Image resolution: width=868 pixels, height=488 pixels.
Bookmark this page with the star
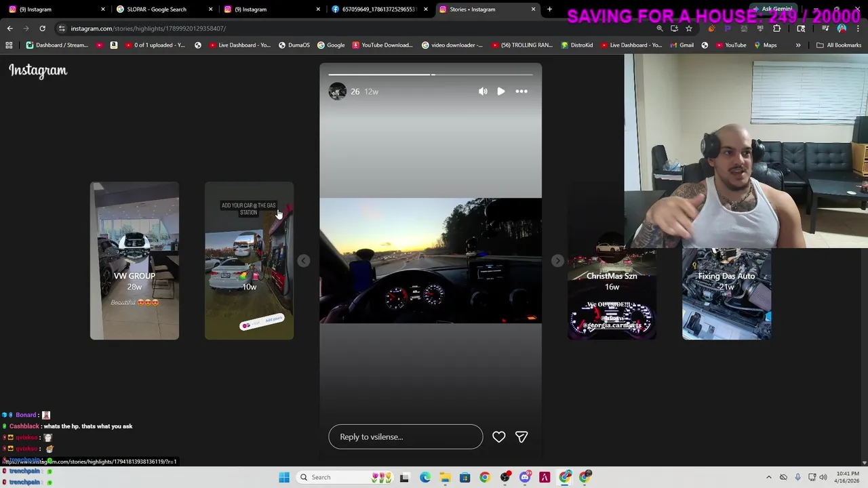click(689, 28)
